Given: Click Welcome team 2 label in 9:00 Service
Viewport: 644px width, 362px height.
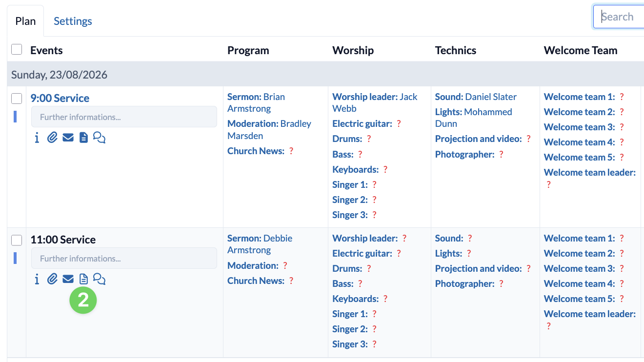Looking at the screenshot, I should tap(579, 112).
